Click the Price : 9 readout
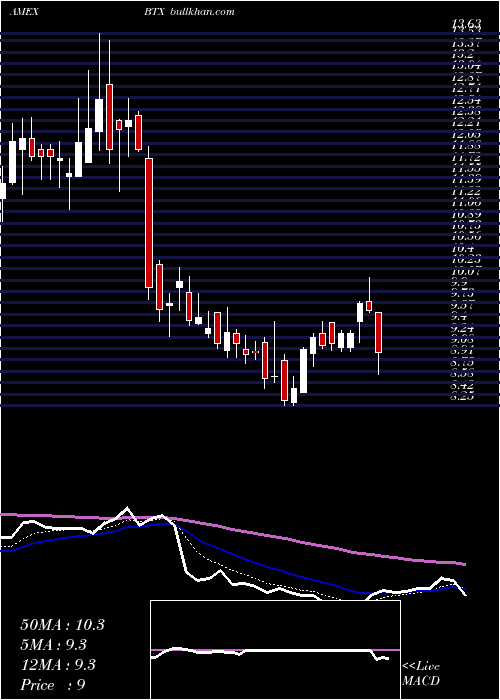 (53, 685)
